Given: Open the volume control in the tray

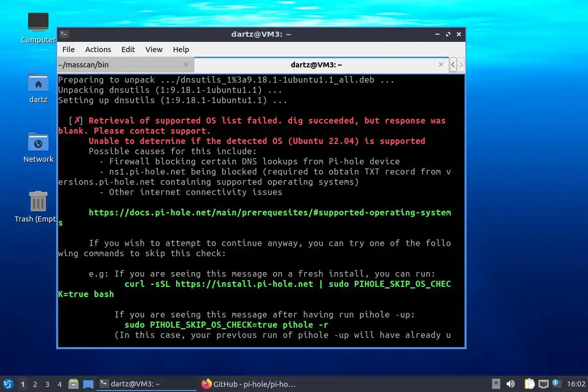Looking at the screenshot, I should point(510,384).
